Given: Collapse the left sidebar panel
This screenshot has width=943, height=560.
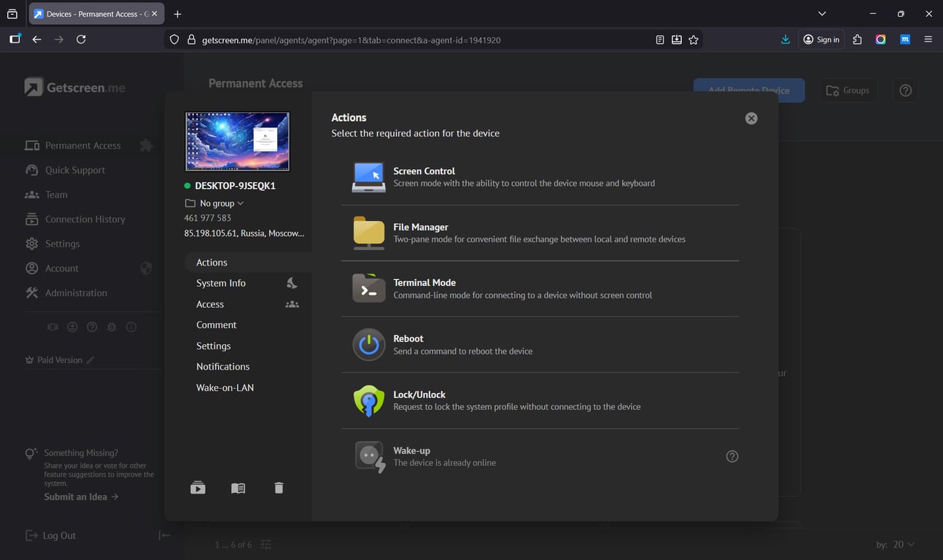Looking at the screenshot, I should pyautogui.click(x=165, y=535).
